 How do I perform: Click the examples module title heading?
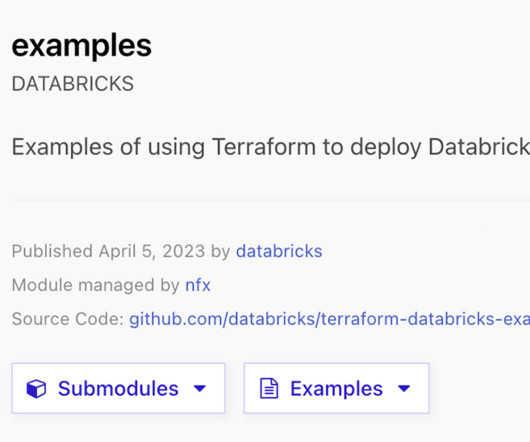click(81, 46)
